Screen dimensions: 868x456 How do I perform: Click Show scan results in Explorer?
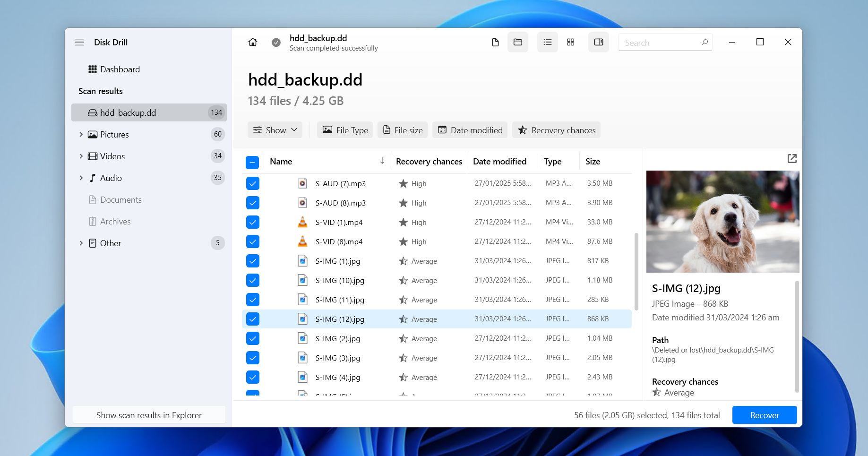click(x=149, y=415)
